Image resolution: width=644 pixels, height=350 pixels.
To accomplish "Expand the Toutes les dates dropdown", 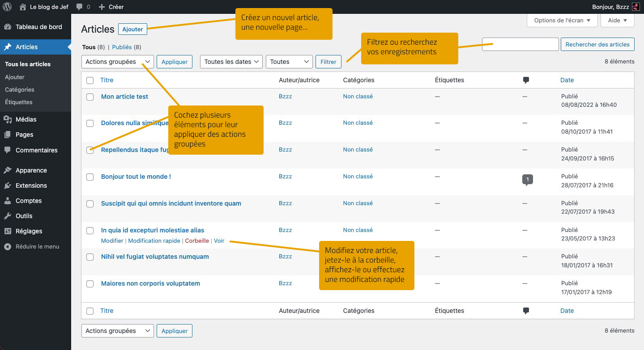I will pos(231,62).
